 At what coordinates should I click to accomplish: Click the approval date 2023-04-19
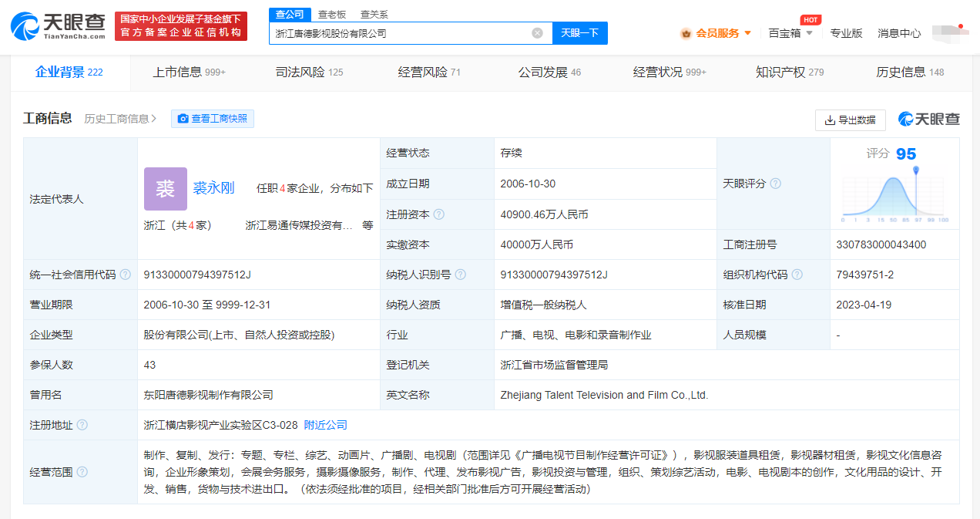click(x=864, y=305)
